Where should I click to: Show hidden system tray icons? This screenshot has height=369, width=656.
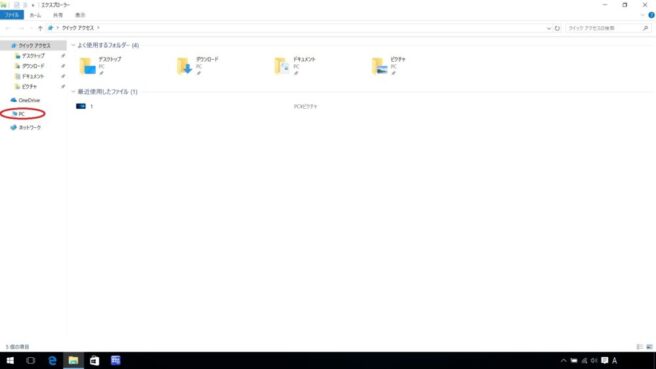(x=564, y=361)
